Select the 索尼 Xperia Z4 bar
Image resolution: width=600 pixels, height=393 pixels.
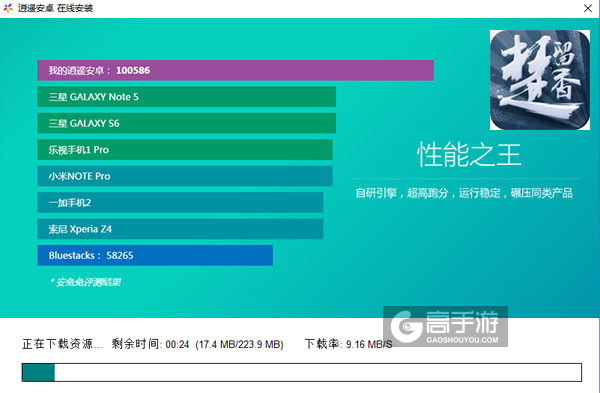click(180, 229)
